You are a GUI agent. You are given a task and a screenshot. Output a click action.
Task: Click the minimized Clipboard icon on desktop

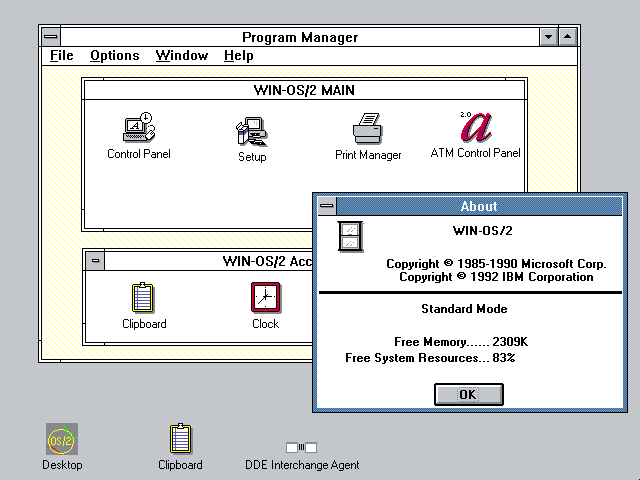click(180, 438)
